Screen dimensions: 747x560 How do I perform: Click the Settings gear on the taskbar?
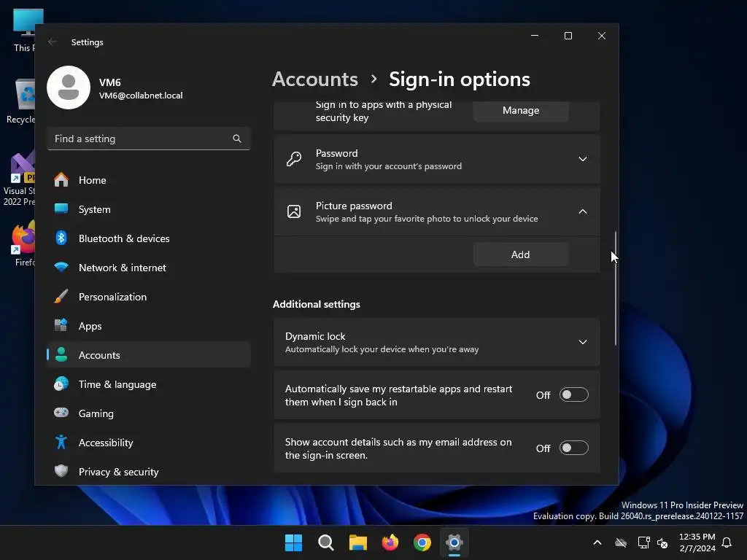(x=454, y=542)
